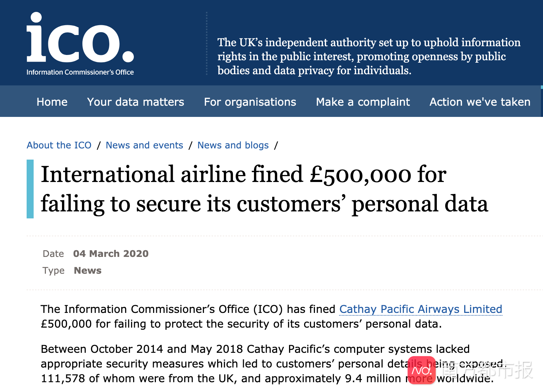Click the Information Commissioner's Office wordmark

pyautogui.click(x=80, y=72)
